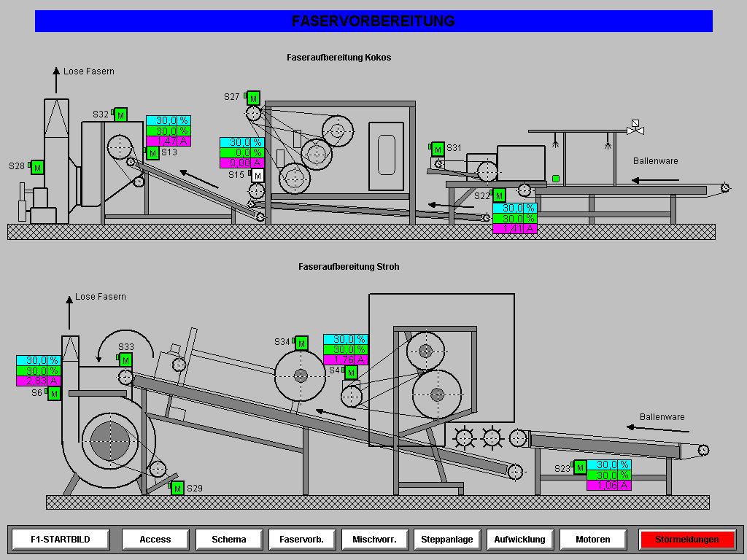Open the Steppanlage page
The width and height of the screenshot is (747, 560).
point(446,540)
